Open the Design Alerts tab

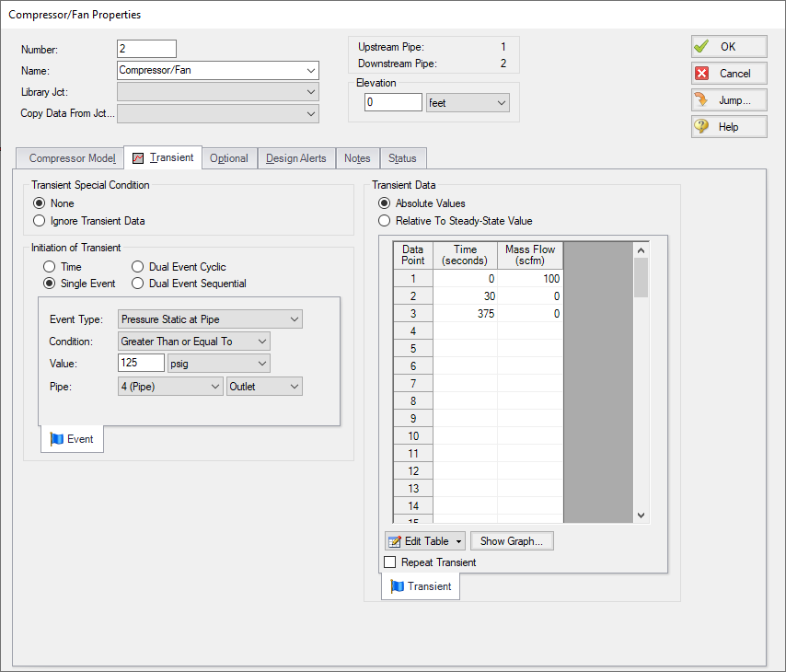[x=295, y=158]
